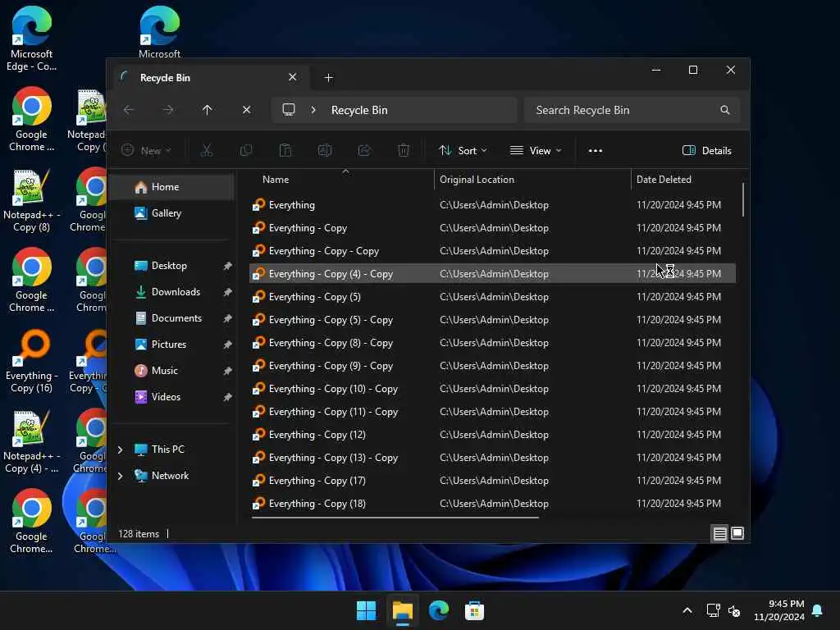The width and height of the screenshot is (840, 630).
Task: Click the Share toolbar icon
Action: click(x=364, y=151)
